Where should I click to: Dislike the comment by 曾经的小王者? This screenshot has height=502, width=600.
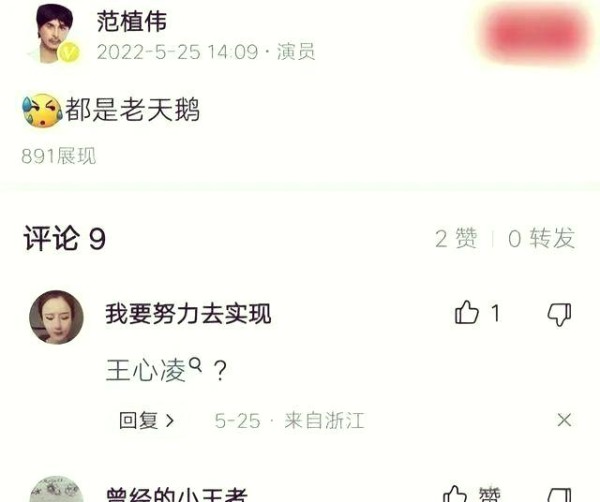(x=559, y=495)
